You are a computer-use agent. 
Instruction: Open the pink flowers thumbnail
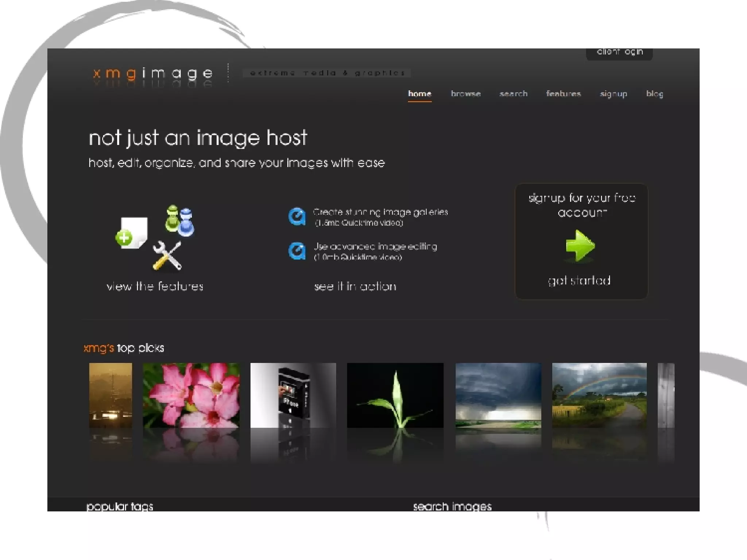(191, 395)
